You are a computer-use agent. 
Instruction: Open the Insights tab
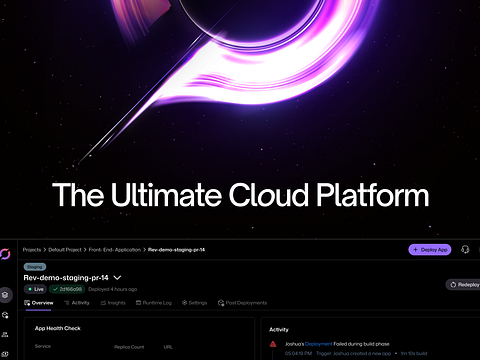(113, 303)
